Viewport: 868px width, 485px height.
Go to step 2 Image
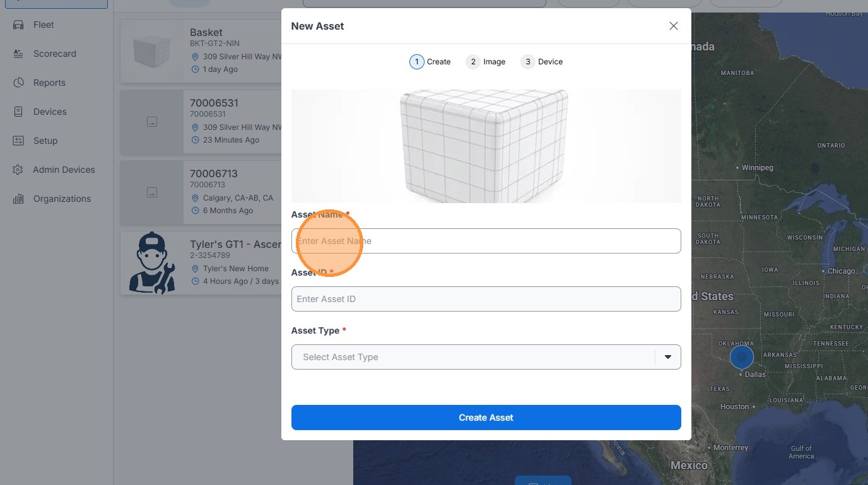(x=486, y=62)
